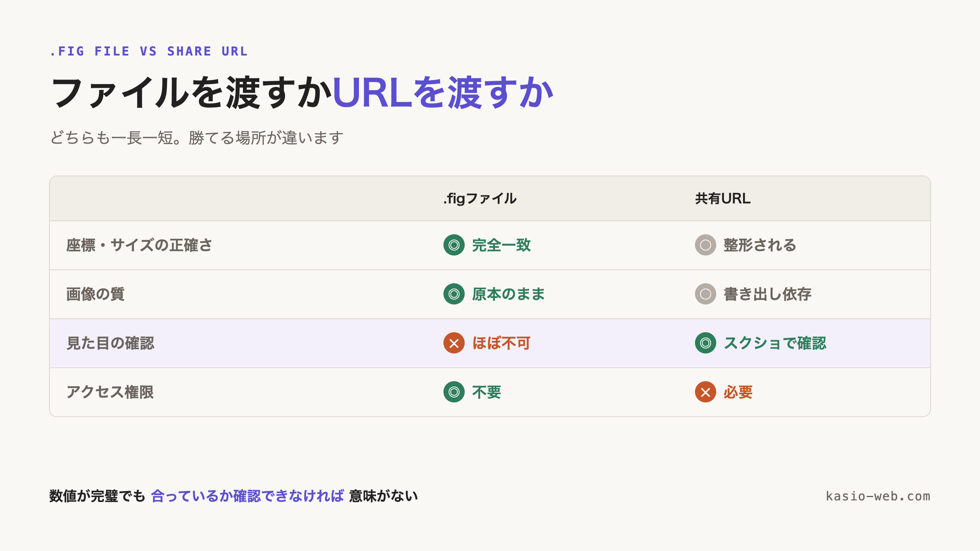This screenshot has width=980, height=551.
Task: Click the footer text 意味がない
Action: point(383,496)
